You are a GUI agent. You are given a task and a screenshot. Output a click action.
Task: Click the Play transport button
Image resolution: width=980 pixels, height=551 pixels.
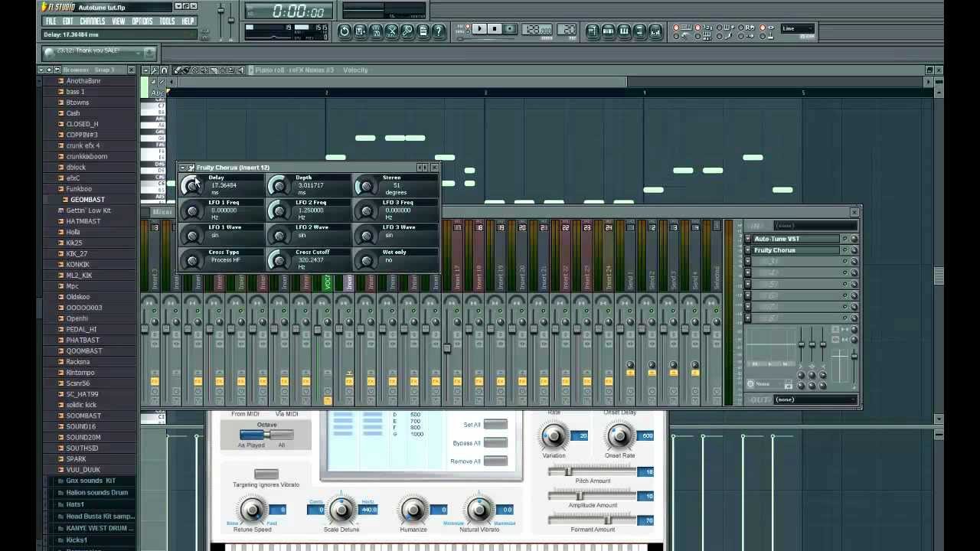pyautogui.click(x=480, y=29)
